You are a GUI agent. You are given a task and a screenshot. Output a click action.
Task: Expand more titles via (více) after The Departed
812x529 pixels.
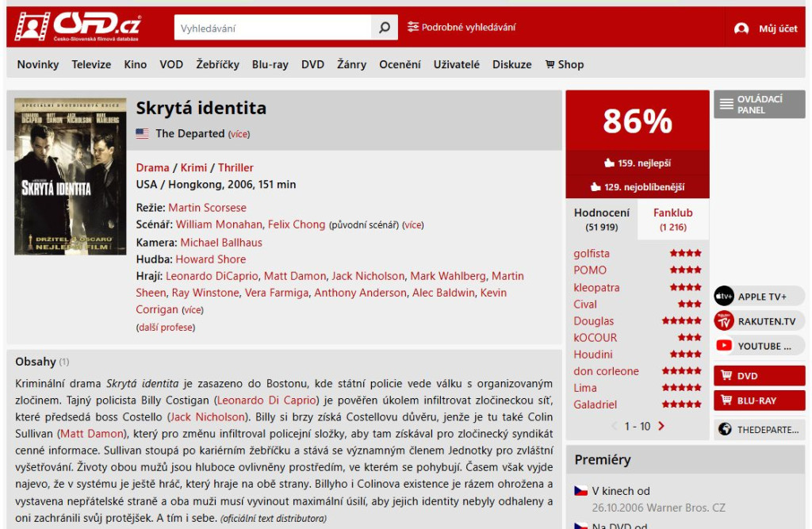[x=239, y=134]
